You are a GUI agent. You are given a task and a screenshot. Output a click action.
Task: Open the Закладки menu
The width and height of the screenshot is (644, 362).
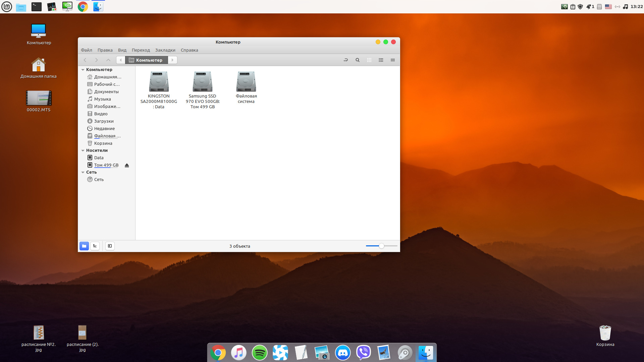(x=165, y=50)
